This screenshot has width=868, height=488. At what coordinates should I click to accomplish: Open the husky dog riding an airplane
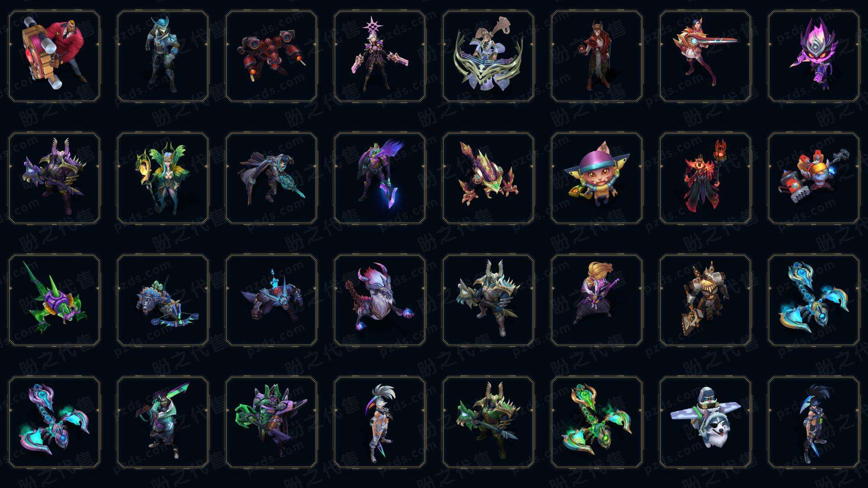[705, 422]
